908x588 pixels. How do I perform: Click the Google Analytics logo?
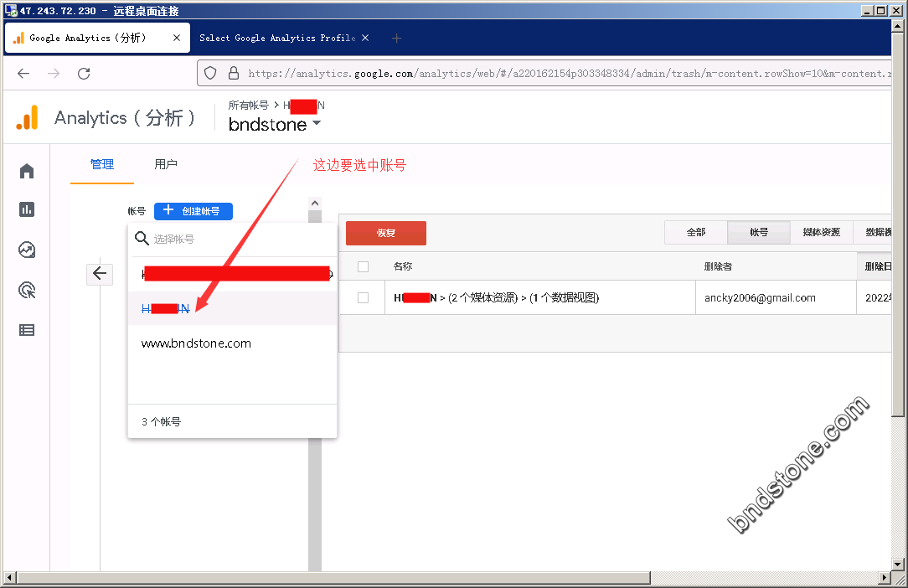[27, 117]
